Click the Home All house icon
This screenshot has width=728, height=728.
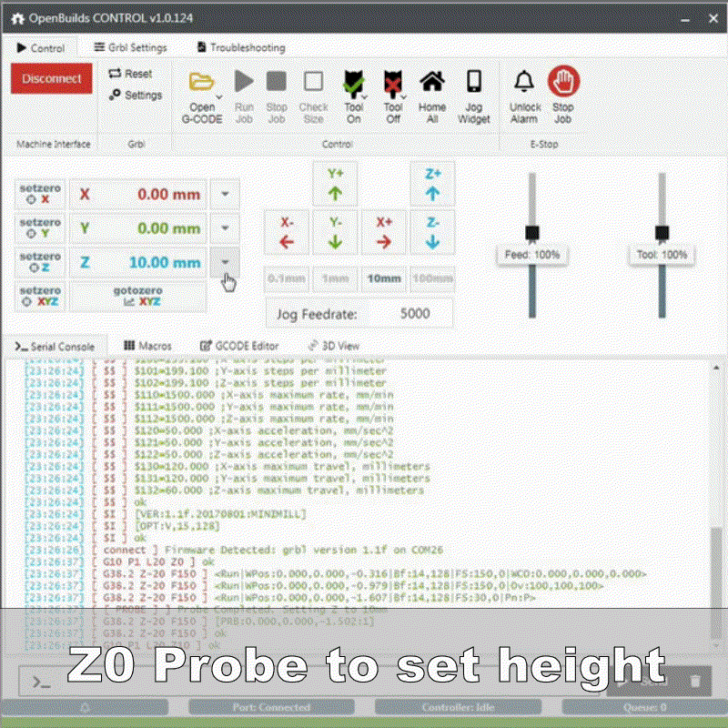(432, 82)
